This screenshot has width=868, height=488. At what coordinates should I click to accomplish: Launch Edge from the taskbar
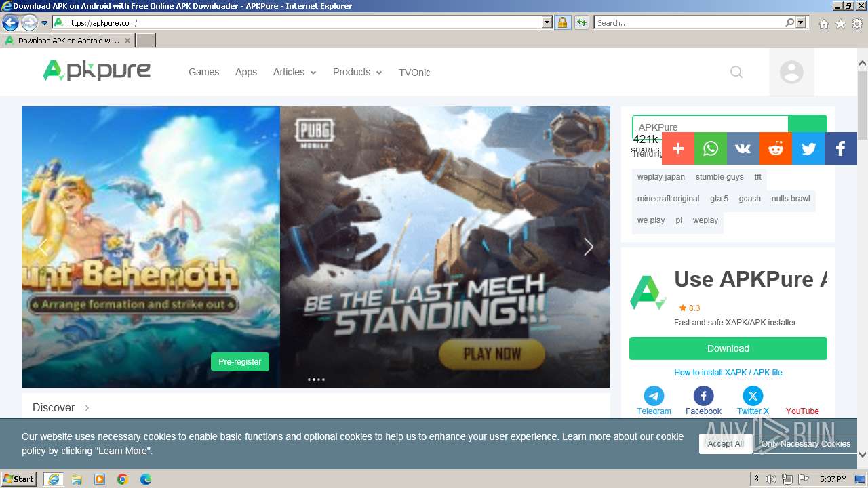pos(146,479)
